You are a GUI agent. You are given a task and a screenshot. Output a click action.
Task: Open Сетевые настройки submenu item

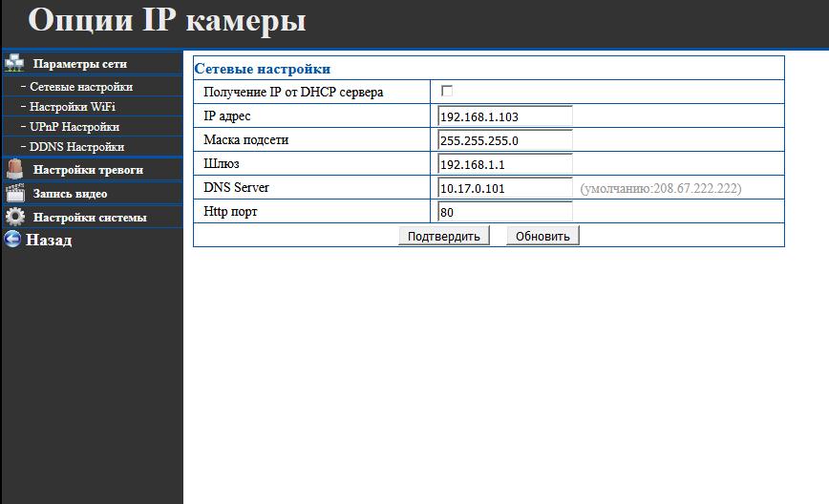[81, 87]
